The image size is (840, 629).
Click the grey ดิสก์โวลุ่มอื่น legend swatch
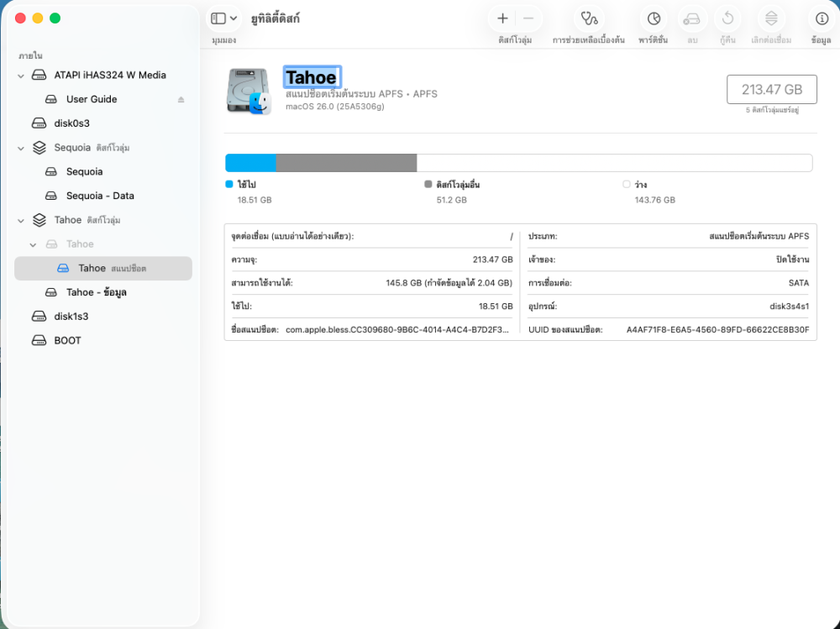428,184
